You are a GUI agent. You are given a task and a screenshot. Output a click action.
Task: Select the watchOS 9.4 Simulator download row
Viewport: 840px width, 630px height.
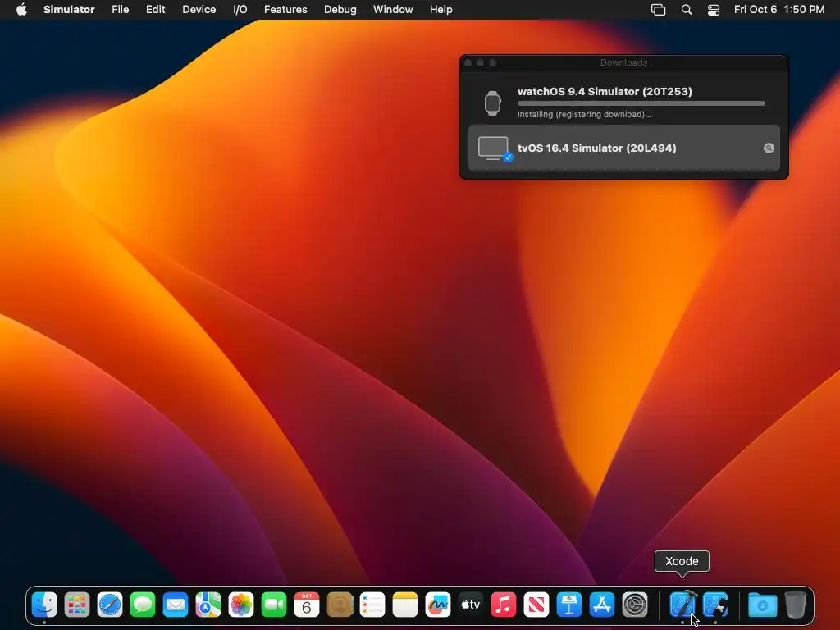(624, 102)
